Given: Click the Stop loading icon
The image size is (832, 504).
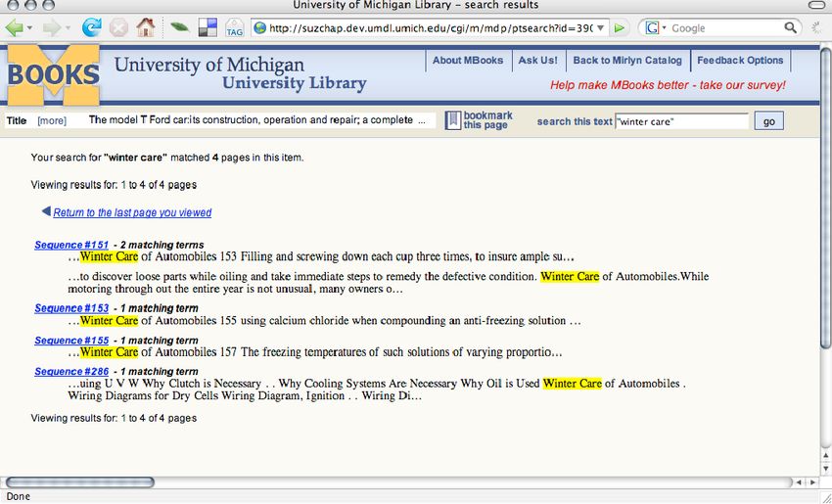Looking at the screenshot, I should point(118,27).
